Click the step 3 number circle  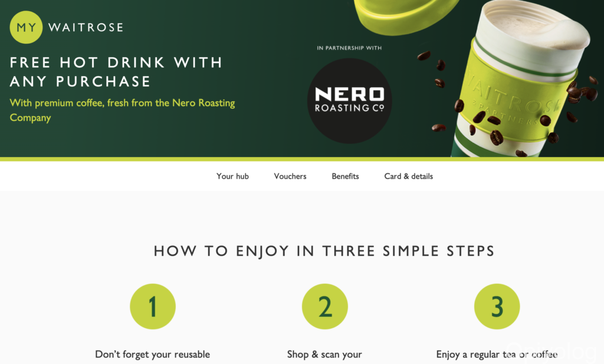[x=497, y=307]
